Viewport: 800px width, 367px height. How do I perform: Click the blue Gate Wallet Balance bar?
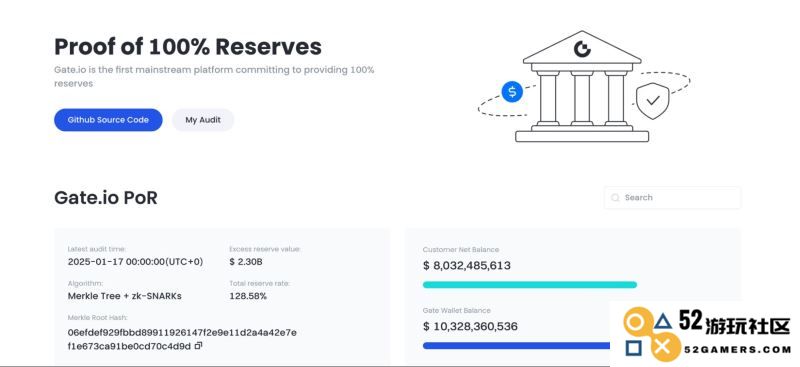[516, 346]
